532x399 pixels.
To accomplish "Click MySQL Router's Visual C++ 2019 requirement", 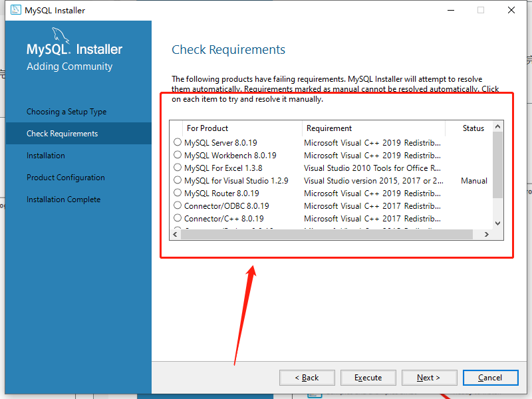I will click(372, 194).
